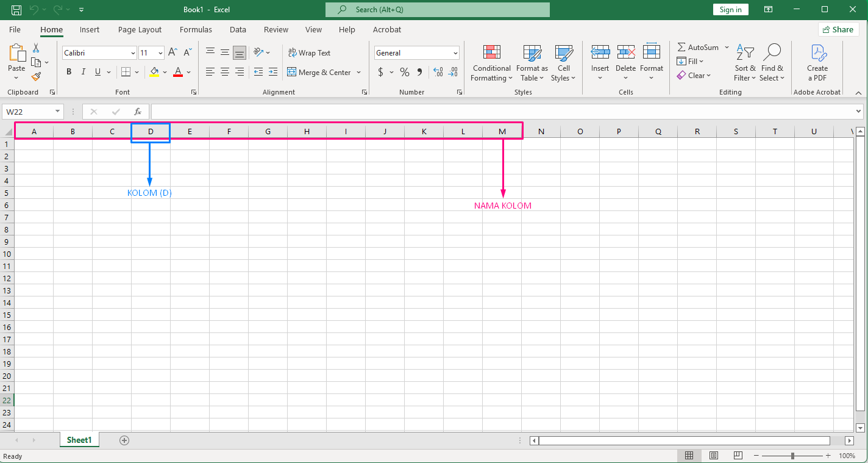
Task: Click the zoom slider handle in status bar
Action: click(792, 456)
